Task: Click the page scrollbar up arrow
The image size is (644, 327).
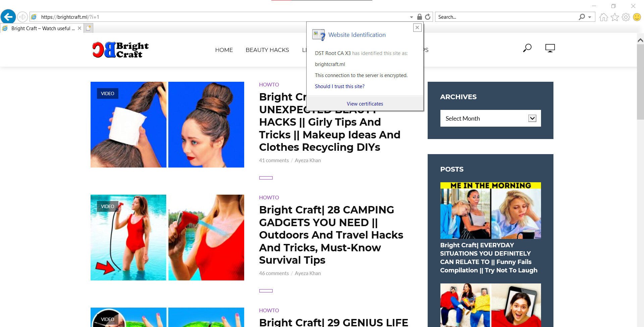Action: click(x=640, y=40)
